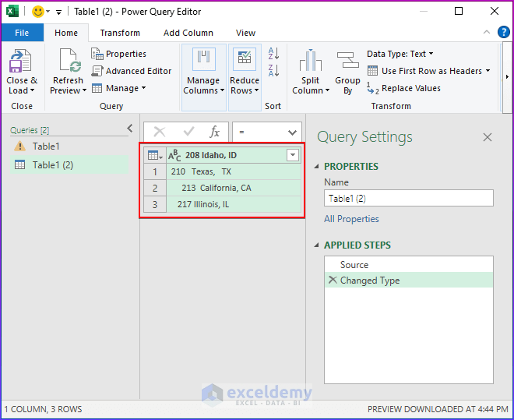514x420 pixels.
Task: Click the query Name input field
Action: (x=408, y=198)
